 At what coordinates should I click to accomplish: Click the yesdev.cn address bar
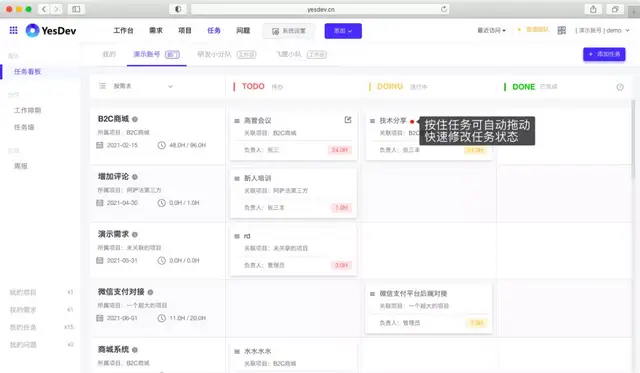pos(320,9)
